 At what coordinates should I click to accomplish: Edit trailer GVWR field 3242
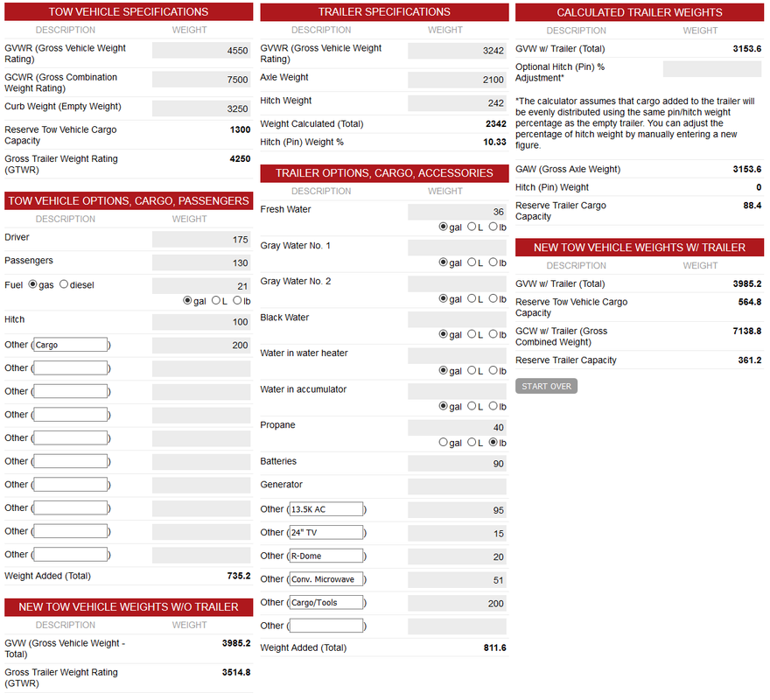click(457, 51)
